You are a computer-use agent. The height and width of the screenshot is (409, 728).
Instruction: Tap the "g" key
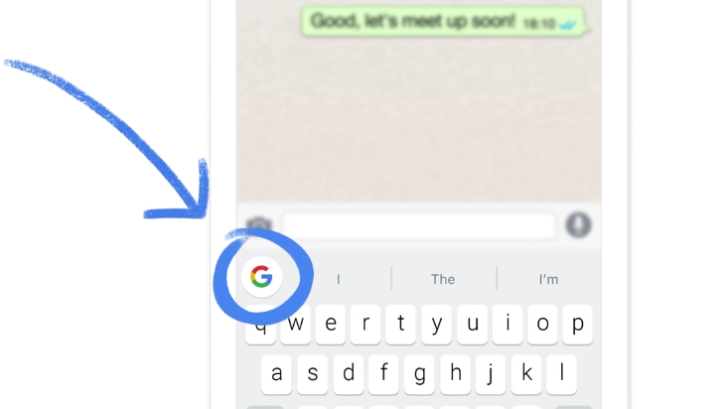420,374
